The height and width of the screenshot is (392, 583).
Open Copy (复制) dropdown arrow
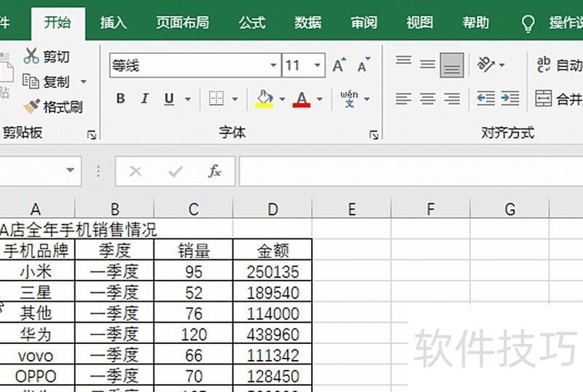pos(84,82)
